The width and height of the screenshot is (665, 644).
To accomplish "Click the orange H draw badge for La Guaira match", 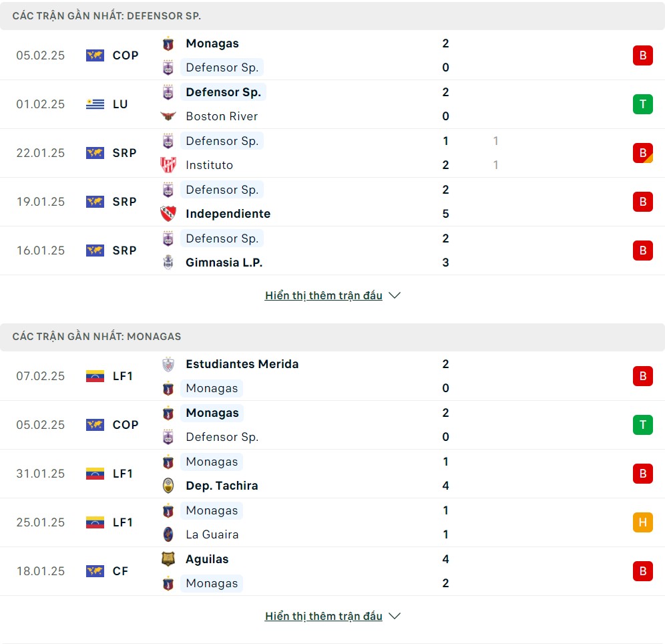I will click(x=642, y=522).
